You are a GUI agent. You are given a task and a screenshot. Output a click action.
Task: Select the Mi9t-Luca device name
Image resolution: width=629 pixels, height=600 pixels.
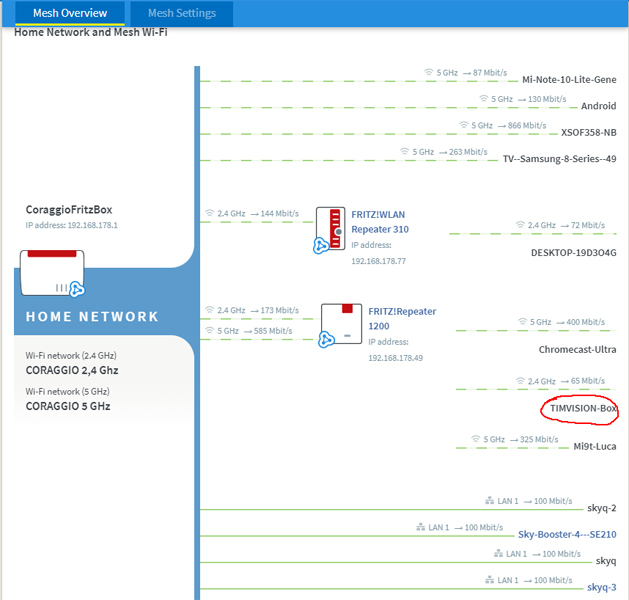pyautogui.click(x=595, y=446)
